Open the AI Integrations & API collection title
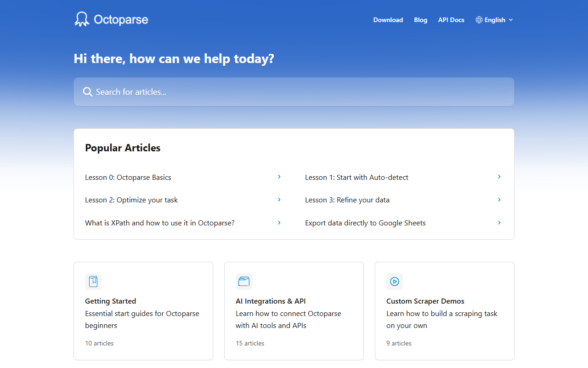The width and height of the screenshot is (588, 368). (x=271, y=301)
